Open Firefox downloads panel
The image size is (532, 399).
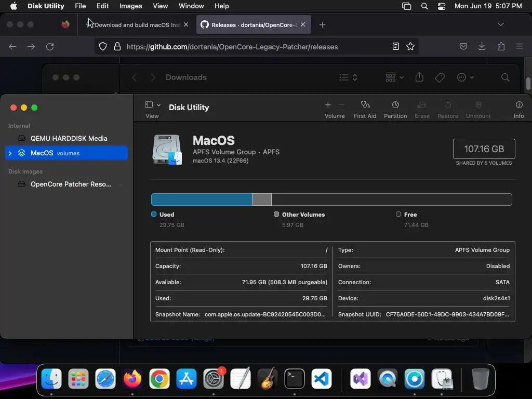(482, 46)
